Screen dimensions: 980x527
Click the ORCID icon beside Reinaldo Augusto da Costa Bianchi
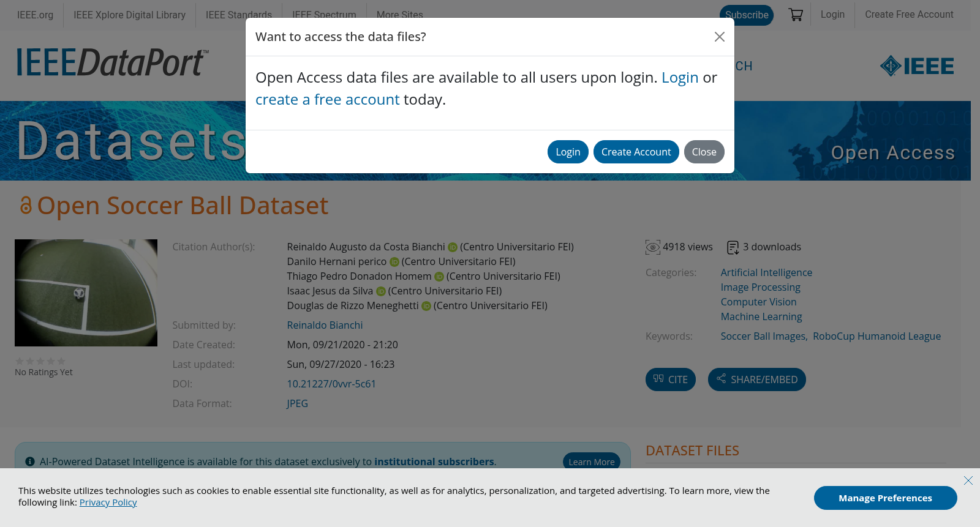(x=453, y=247)
